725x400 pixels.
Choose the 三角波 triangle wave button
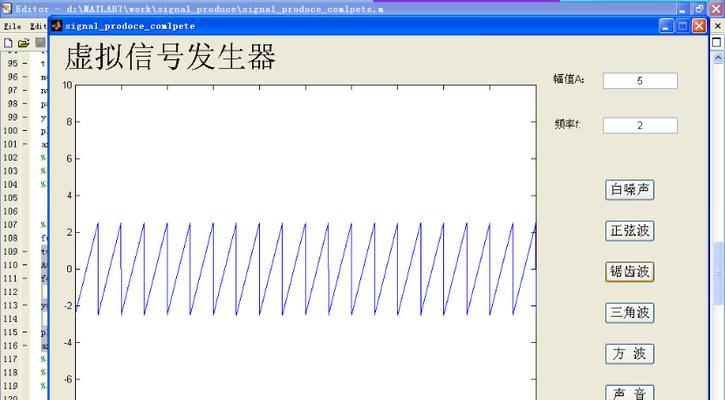[629, 313]
